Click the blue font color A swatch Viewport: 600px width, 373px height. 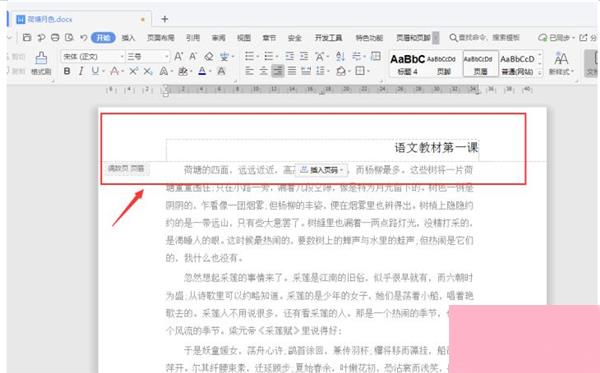pyautogui.click(x=202, y=71)
